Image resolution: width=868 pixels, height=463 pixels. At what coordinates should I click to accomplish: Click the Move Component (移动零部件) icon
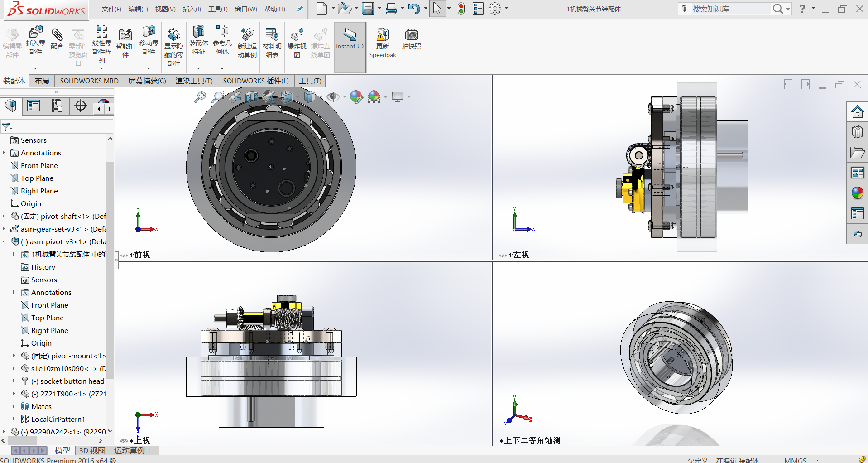tap(149, 32)
